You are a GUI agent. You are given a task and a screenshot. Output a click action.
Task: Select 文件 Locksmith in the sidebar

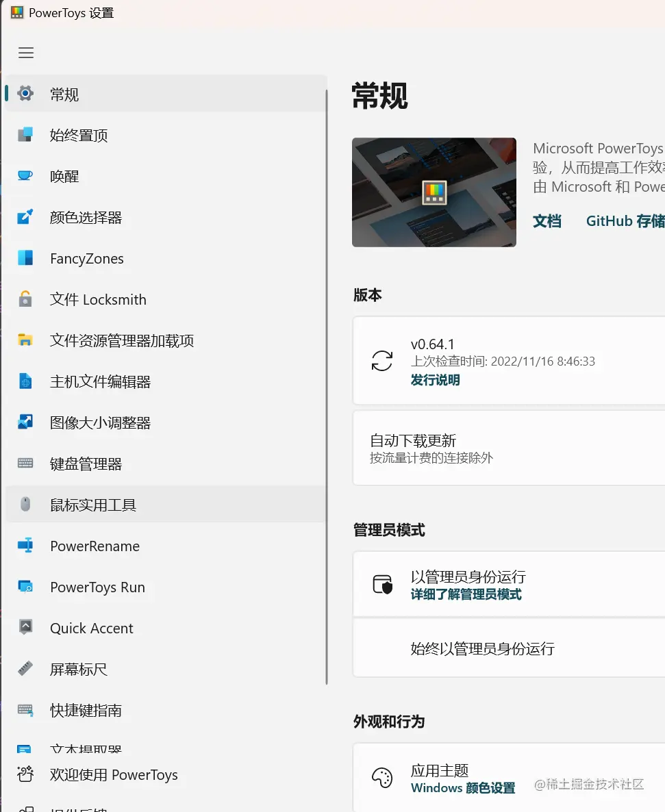click(x=166, y=299)
